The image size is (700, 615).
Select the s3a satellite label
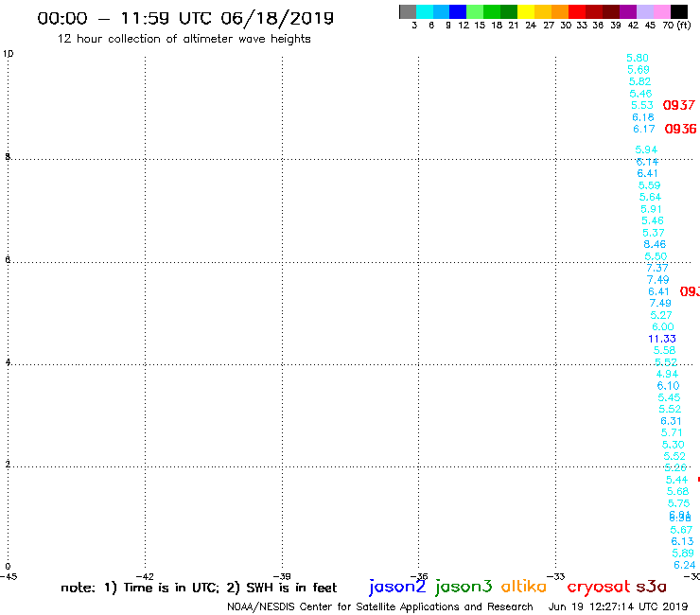tap(651, 587)
